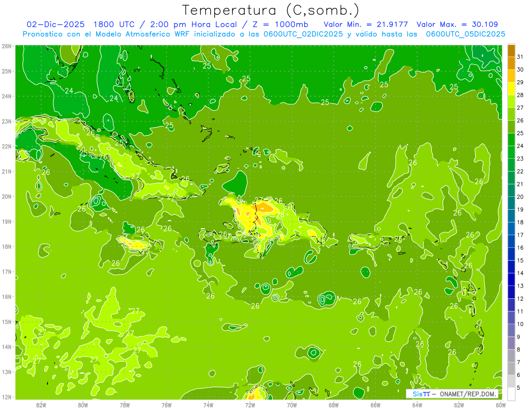Click the 26N latitude label

(x=7, y=46)
